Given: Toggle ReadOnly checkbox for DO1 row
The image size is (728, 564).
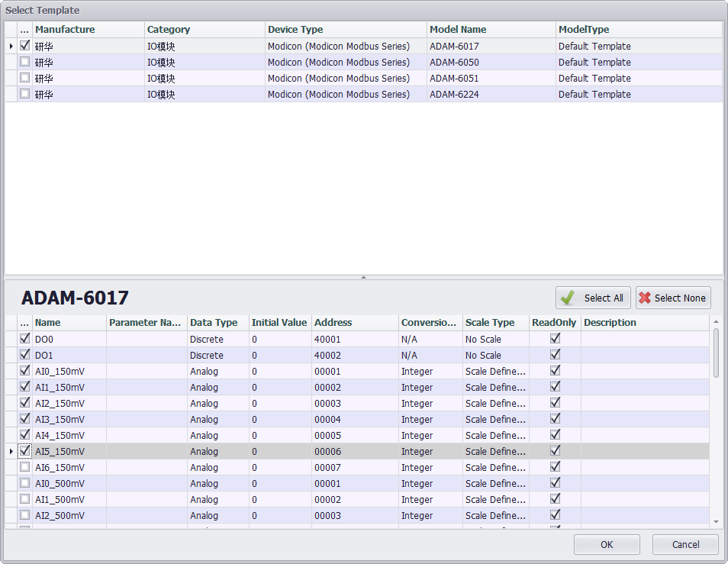Looking at the screenshot, I should [555, 355].
